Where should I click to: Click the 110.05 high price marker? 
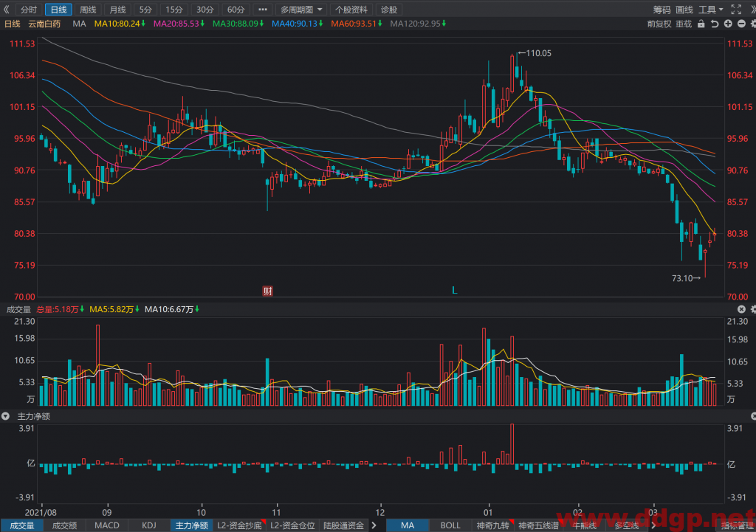coord(535,53)
